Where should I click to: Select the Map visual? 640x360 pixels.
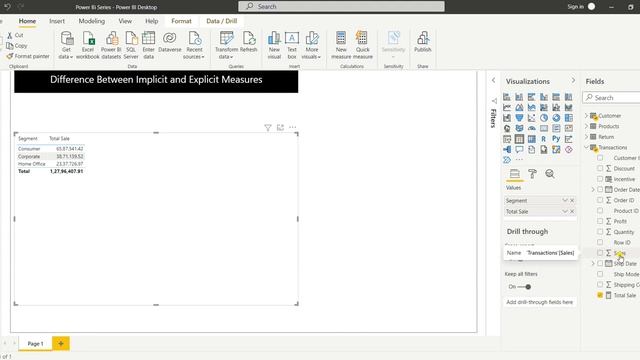[x=507, y=129]
